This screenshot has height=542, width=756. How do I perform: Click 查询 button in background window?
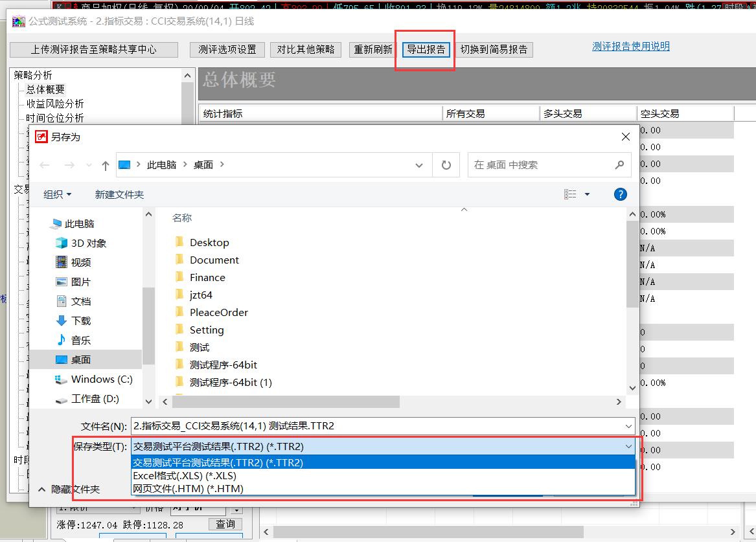[x=225, y=524]
